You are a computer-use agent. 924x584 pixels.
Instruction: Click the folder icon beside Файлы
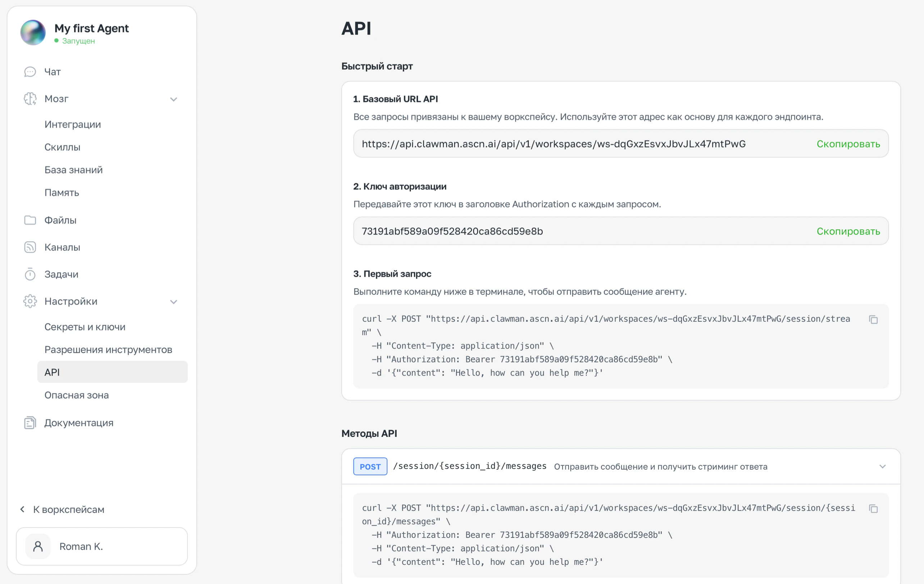click(30, 220)
